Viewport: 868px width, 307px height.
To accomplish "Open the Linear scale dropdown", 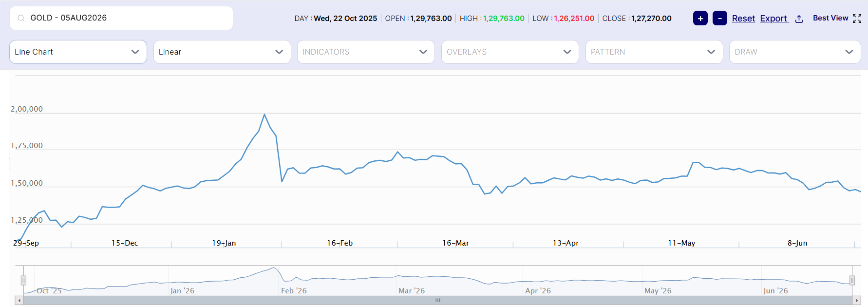I will pyautogui.click(x=222, y=52).
